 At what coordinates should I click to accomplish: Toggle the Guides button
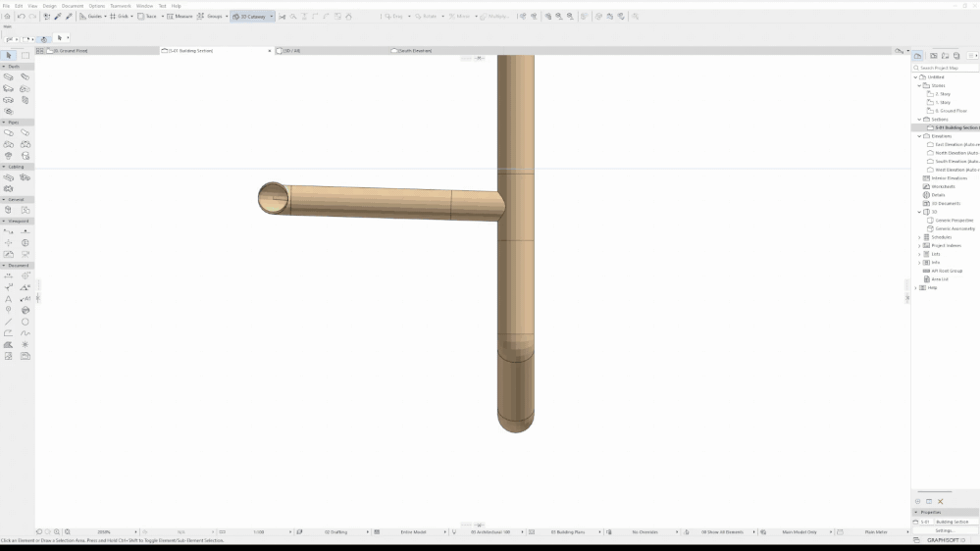point(90,17)
